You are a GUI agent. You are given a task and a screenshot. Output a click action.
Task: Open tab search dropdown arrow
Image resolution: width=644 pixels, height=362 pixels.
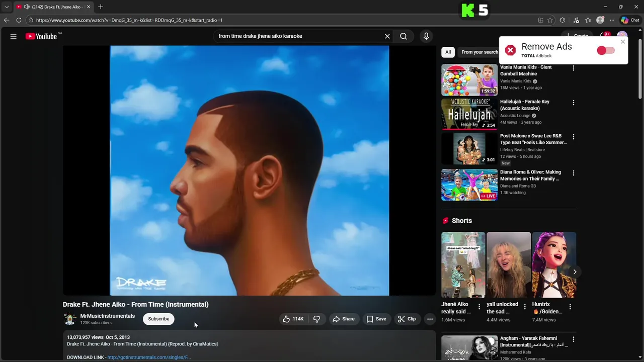[7, 7]
